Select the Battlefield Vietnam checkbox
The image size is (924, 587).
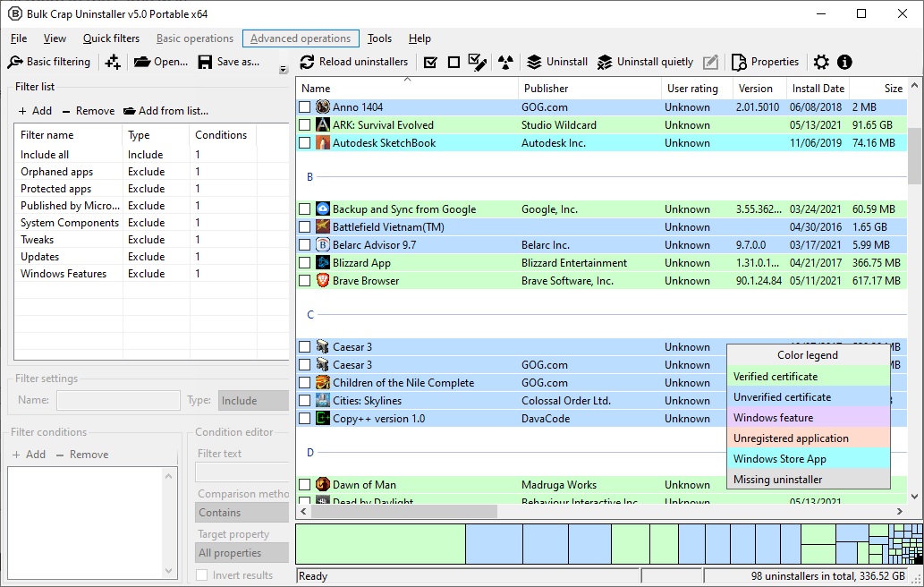[x=304, y=227]
